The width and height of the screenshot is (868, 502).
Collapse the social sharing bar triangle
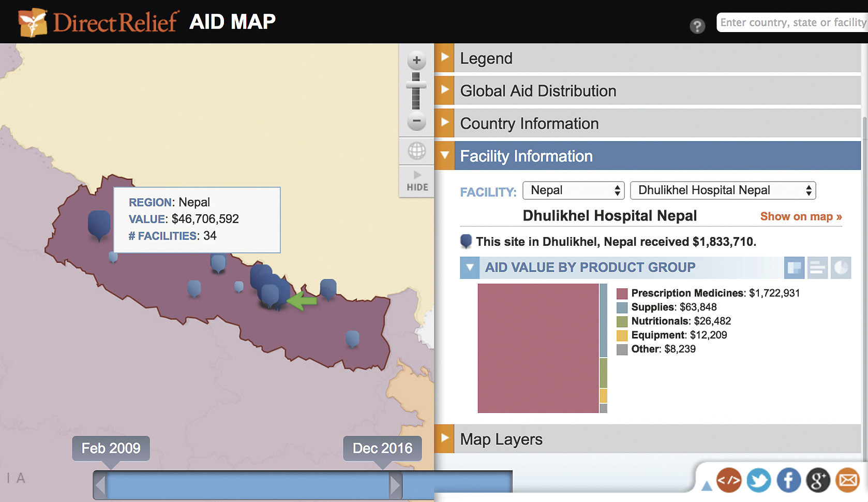707,485
